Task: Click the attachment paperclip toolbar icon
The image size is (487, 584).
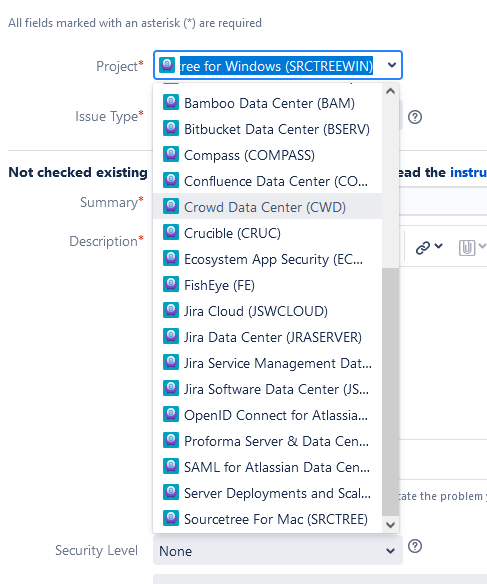Action: pos(467,248)
